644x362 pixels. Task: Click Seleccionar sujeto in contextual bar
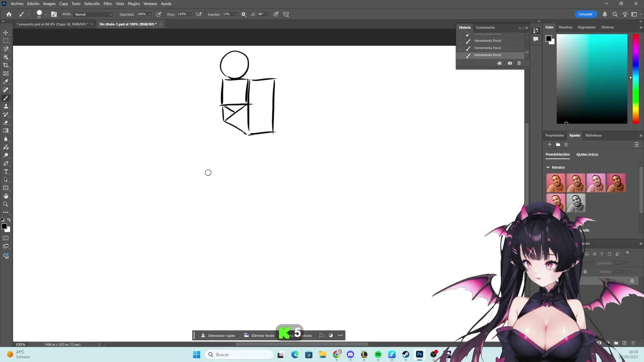point(218,335)
